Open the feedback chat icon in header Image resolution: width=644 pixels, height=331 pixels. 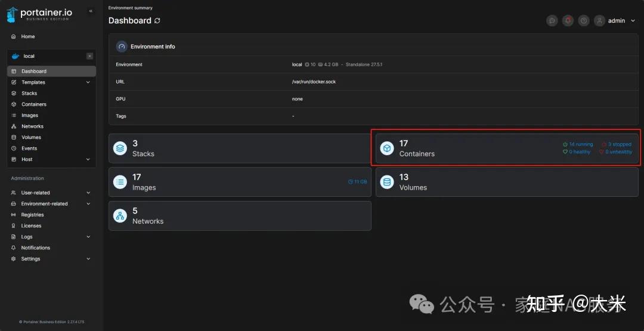pyautogui.click(x=552, y=21)
